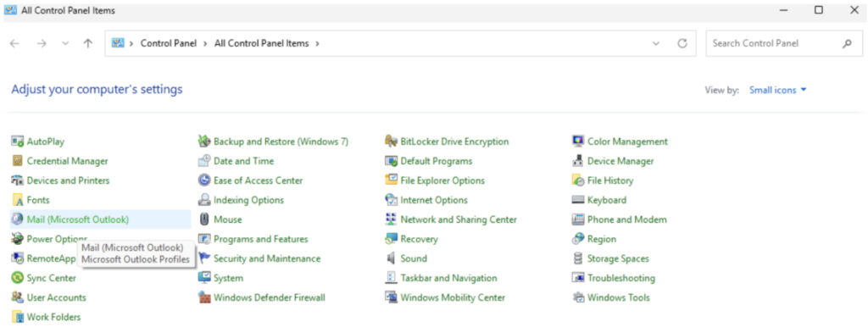This screenshot has height=333, width=868.
Task: Click the RemoteApp item icon
Action: (x=18, y=258)
